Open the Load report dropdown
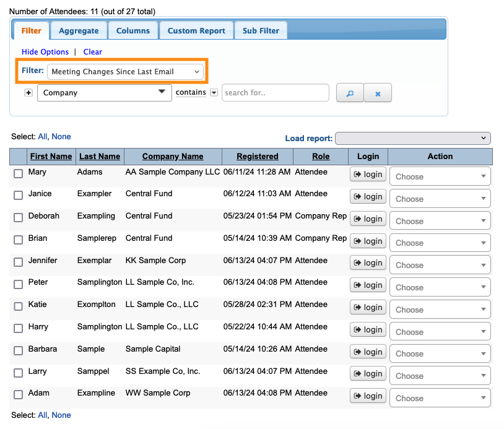Viewport: 504px width, 429px height. click(412, 139)
